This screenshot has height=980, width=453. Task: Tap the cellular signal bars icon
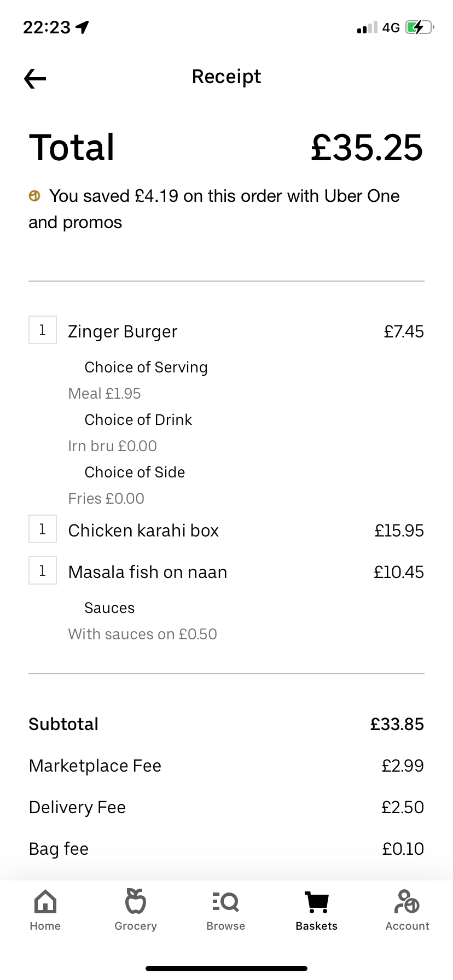367,28
